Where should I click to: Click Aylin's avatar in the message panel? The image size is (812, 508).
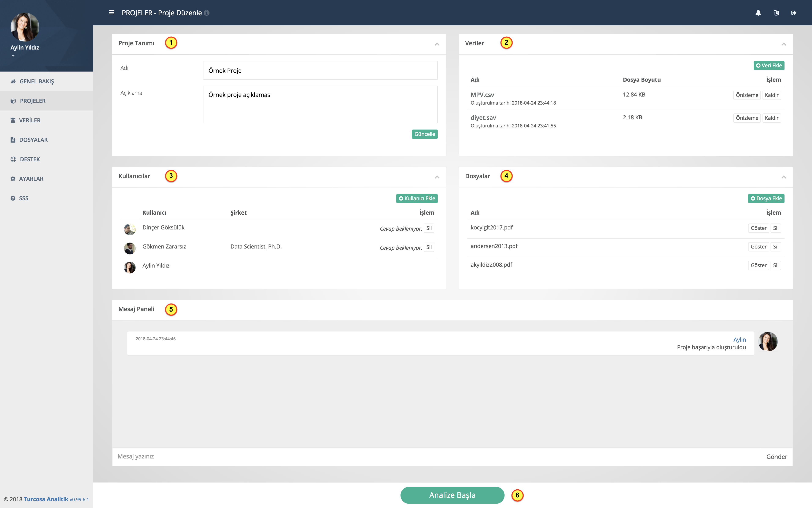point(768,342)
